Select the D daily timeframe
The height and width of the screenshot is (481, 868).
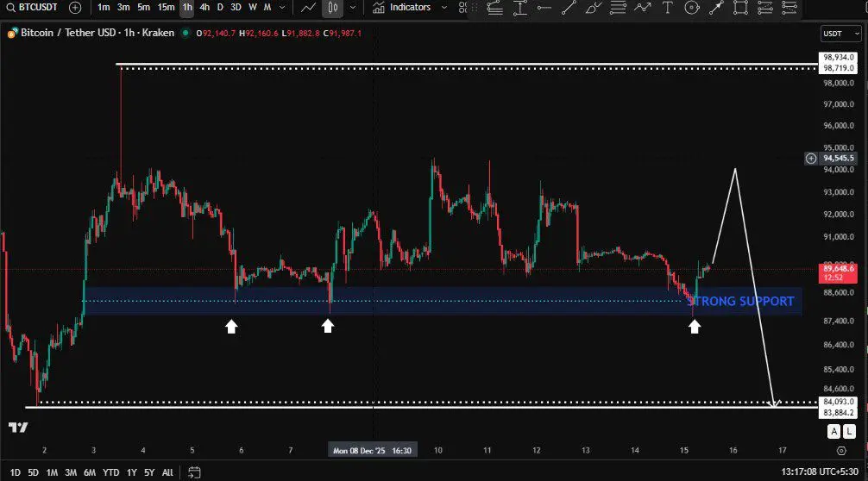coord(220,7)
